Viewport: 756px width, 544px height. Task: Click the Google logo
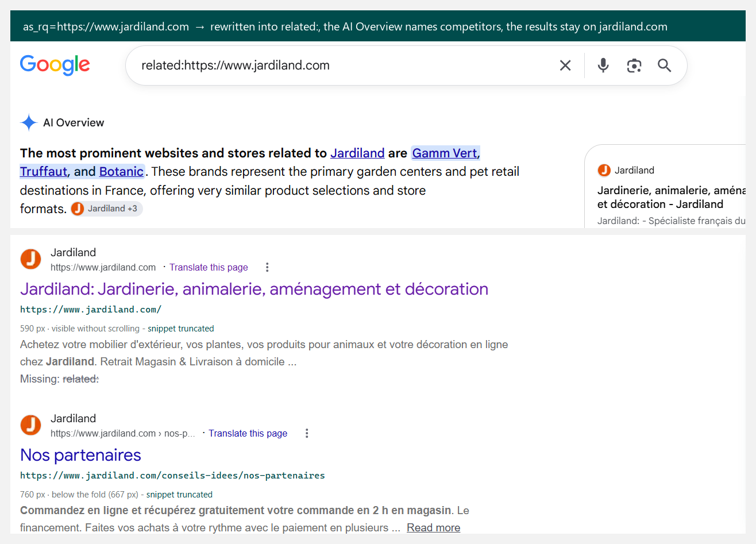pos(55,65)
